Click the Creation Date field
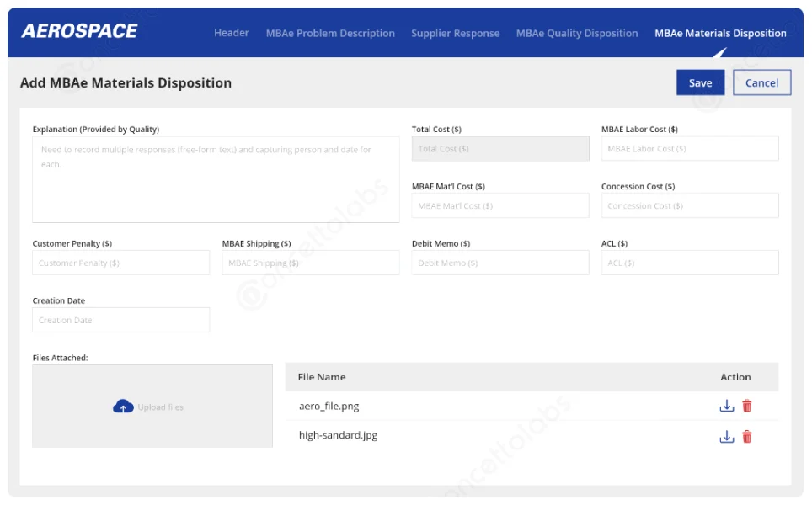 tap(120, 320)
